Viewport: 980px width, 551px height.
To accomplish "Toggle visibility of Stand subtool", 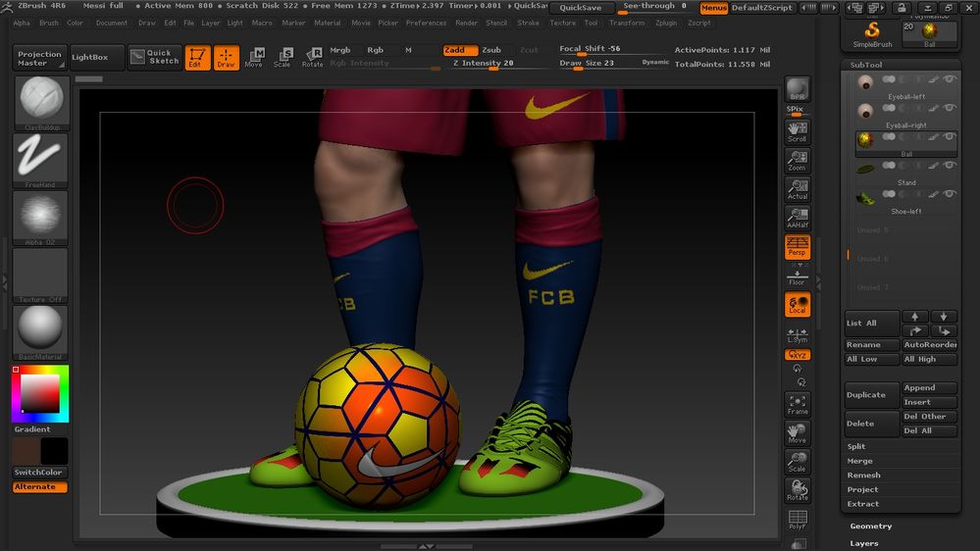I will [950, 166].
